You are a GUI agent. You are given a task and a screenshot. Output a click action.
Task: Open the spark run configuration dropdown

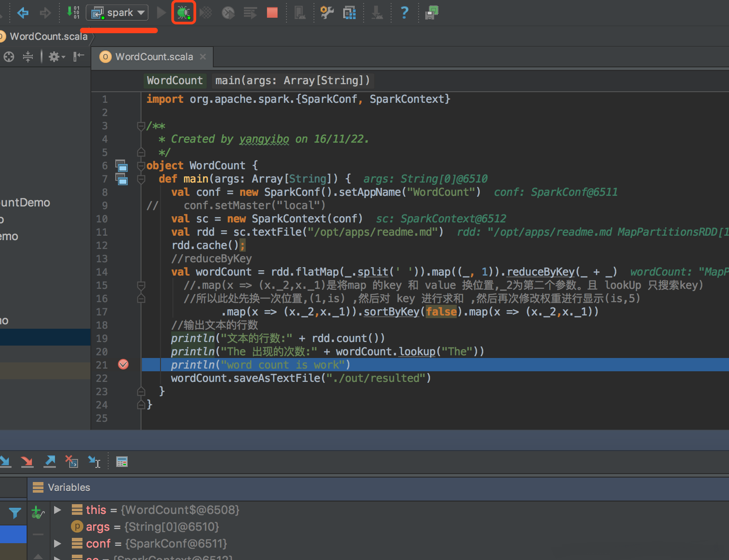[x=117, y=12]
